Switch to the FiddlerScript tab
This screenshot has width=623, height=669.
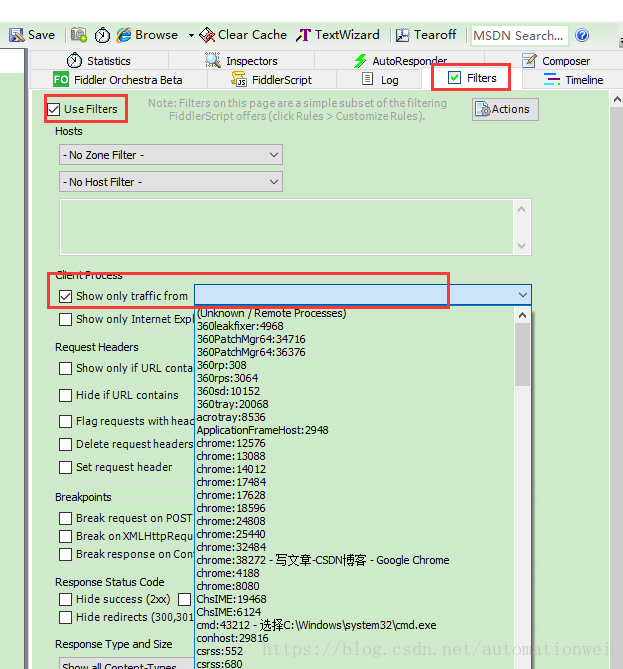(271, 80)
